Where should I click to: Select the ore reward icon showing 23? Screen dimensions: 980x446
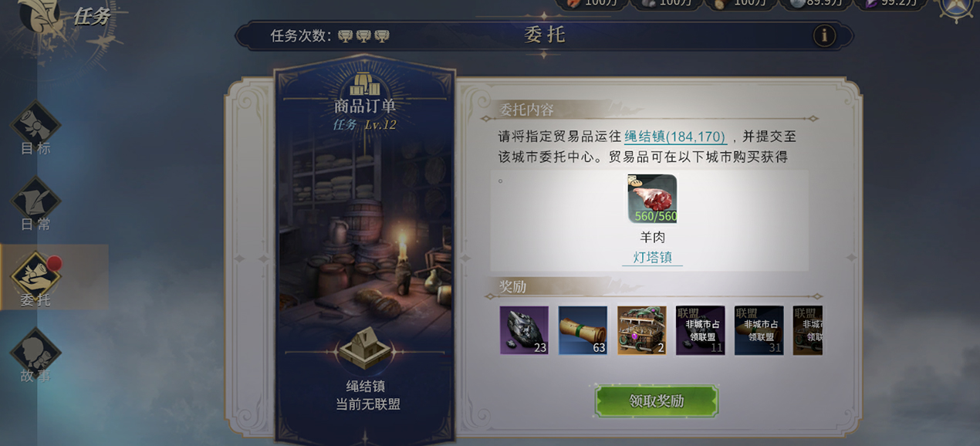pyautogui.click(x=524, y=330)
